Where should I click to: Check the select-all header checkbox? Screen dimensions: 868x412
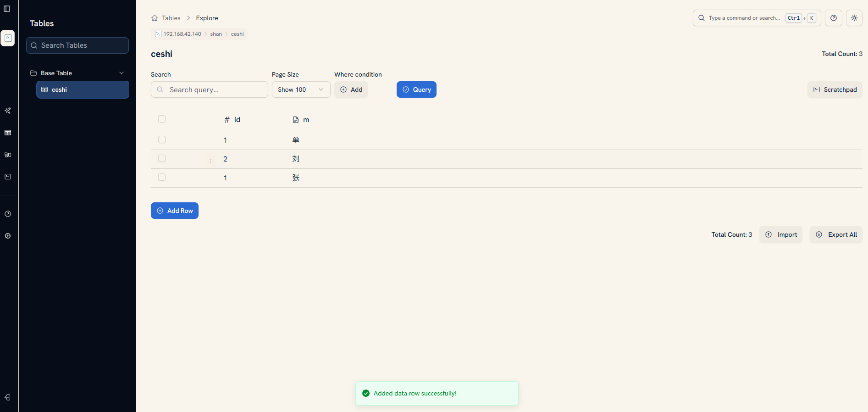162,119
